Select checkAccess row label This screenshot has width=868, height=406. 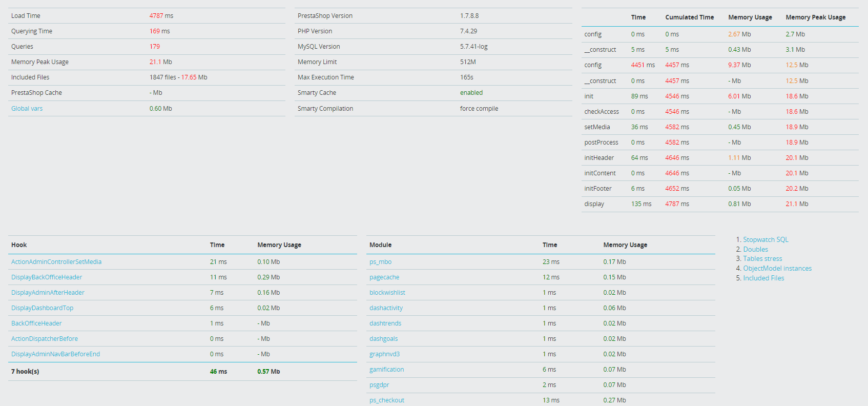(602, 112)
